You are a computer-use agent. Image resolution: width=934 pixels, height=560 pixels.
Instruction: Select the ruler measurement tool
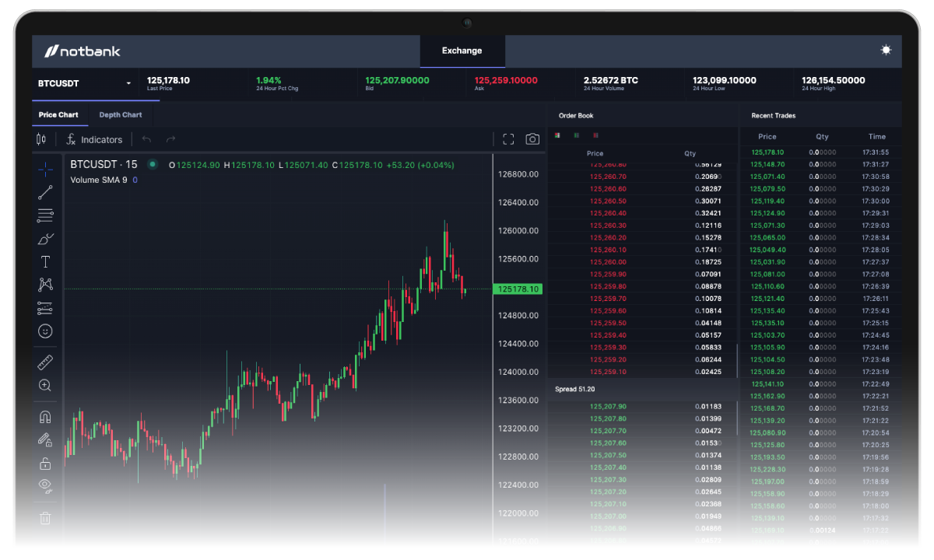coord(45,362)
